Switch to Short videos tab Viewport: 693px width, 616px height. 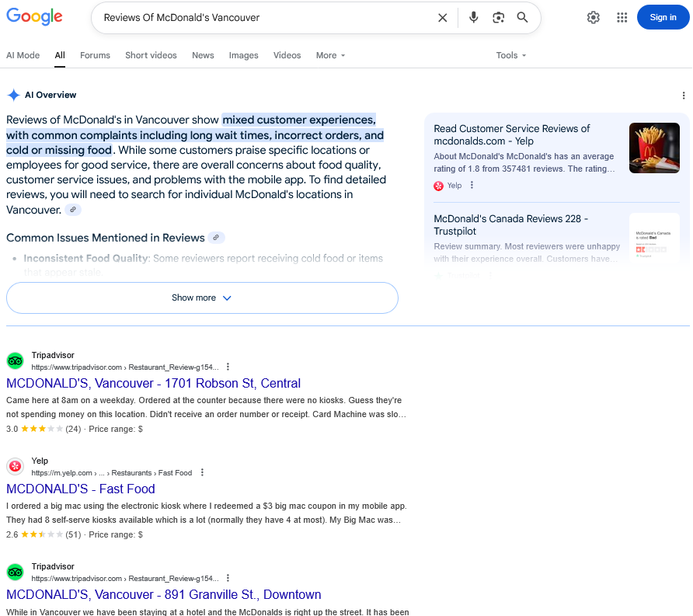point(151,55)
